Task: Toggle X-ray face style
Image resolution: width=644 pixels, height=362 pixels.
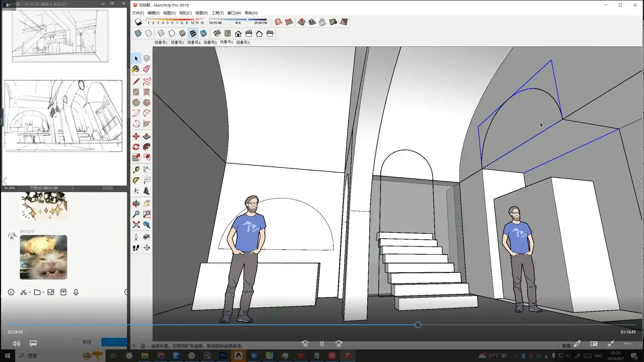Action: point(138,34)
